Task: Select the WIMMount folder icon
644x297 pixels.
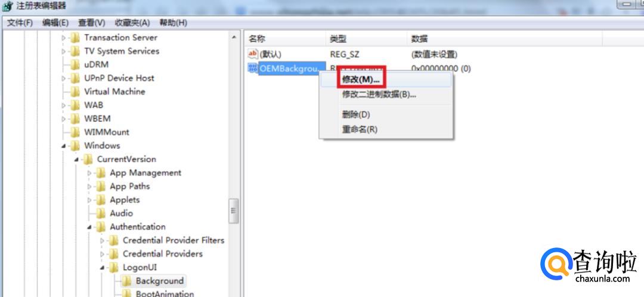Action: [x=75, y=132]
